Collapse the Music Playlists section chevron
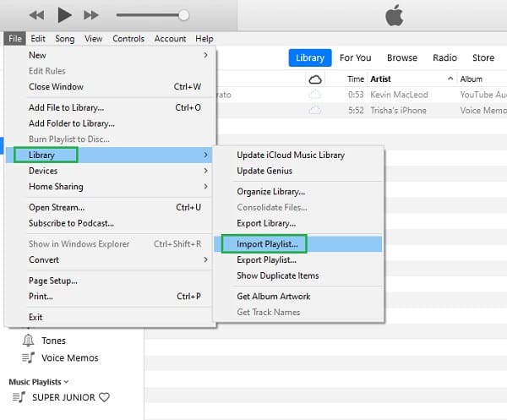This screenshot has width=507, height=420. 66,382
